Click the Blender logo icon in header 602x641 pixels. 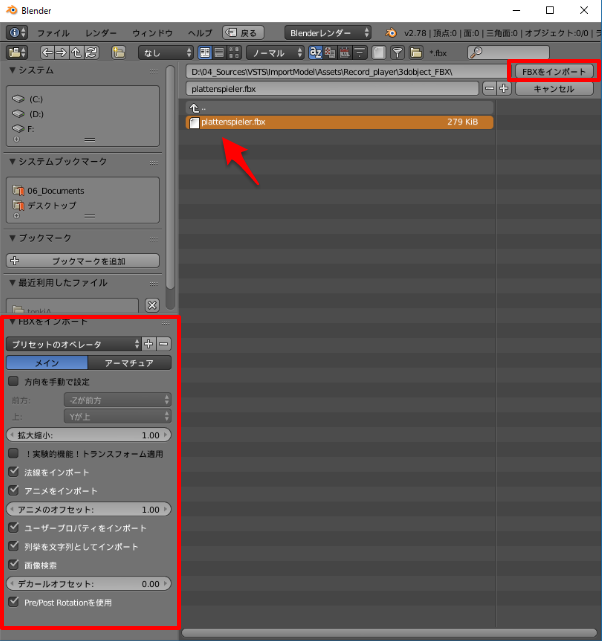point(391,33)
